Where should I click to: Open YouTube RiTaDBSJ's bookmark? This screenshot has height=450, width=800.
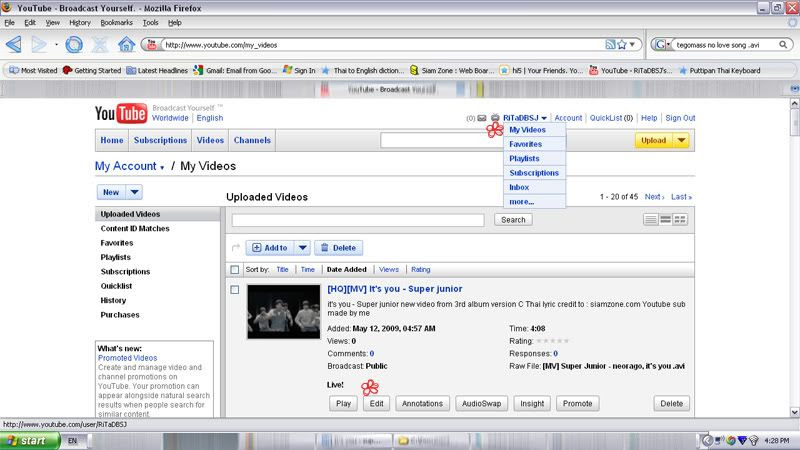pyautogui.click(x=630, y=70)
